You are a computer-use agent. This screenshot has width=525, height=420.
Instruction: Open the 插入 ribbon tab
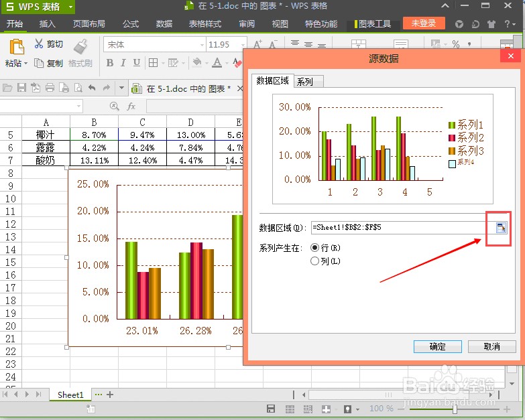coord(47,23)
